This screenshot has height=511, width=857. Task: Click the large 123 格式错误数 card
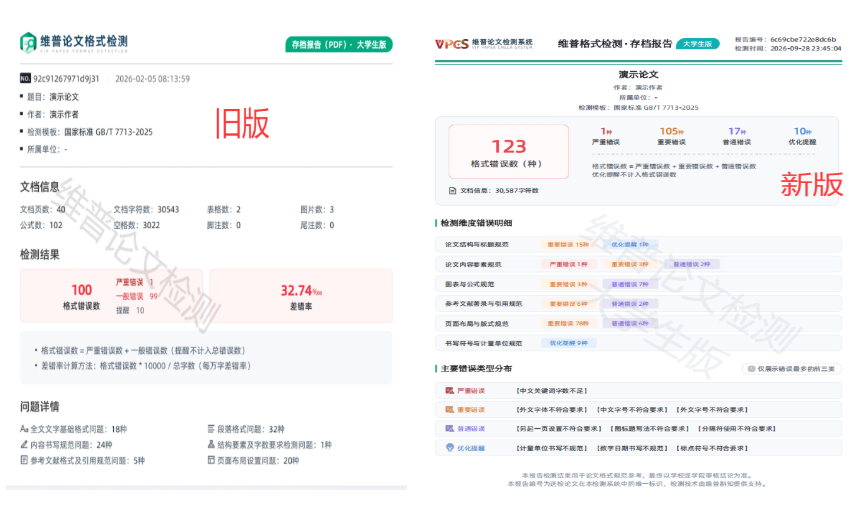[x=508, y=152]
